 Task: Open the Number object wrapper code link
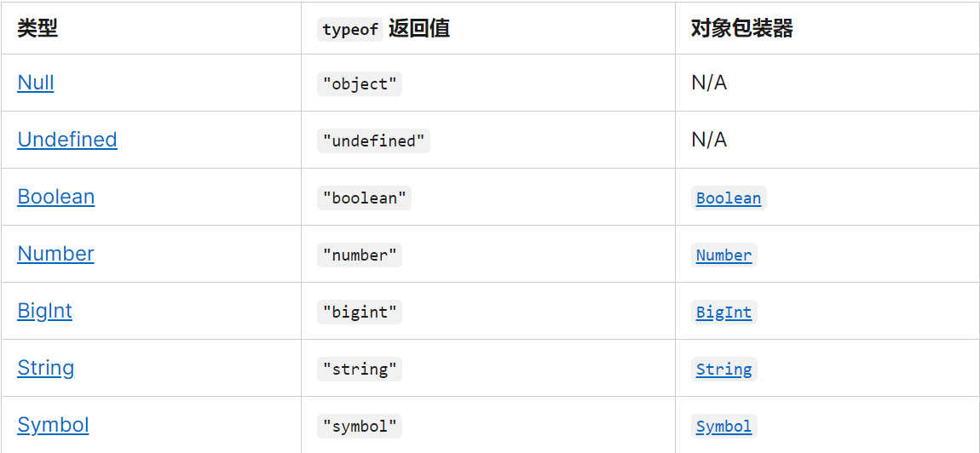coord(723,255)
